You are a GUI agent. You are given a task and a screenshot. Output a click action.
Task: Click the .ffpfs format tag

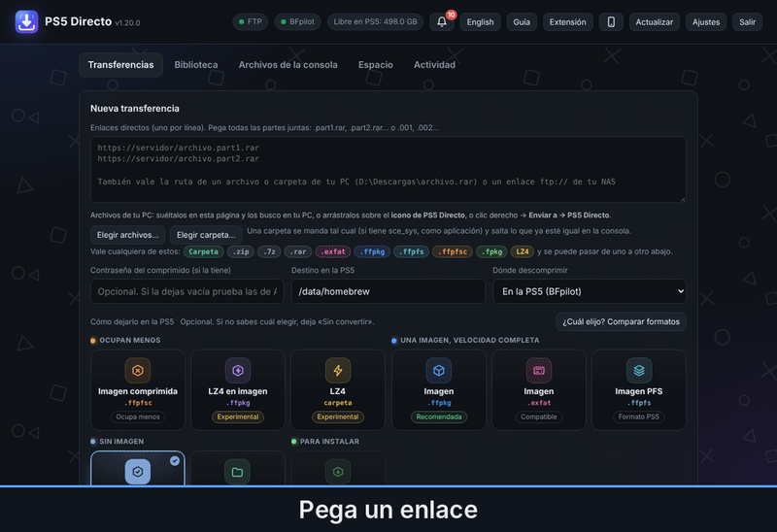coord(411,251)
